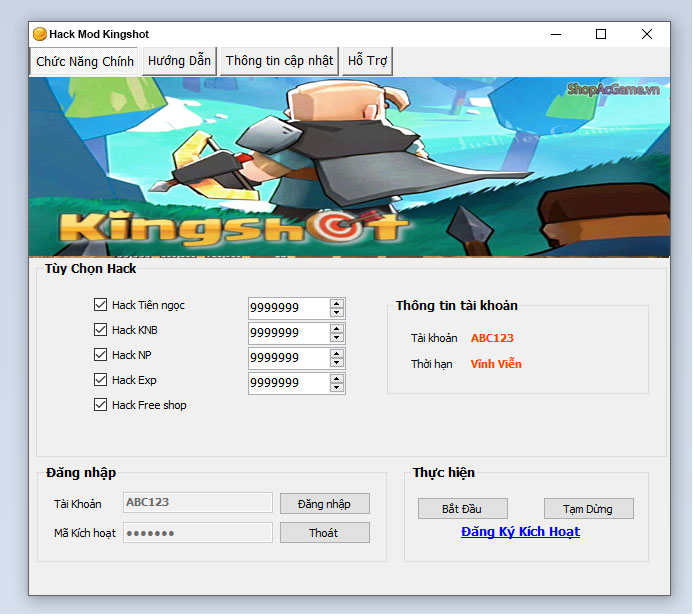Click the Tài Khoản input field
This screenshot has height=616, width=693.
pos(198,502)
